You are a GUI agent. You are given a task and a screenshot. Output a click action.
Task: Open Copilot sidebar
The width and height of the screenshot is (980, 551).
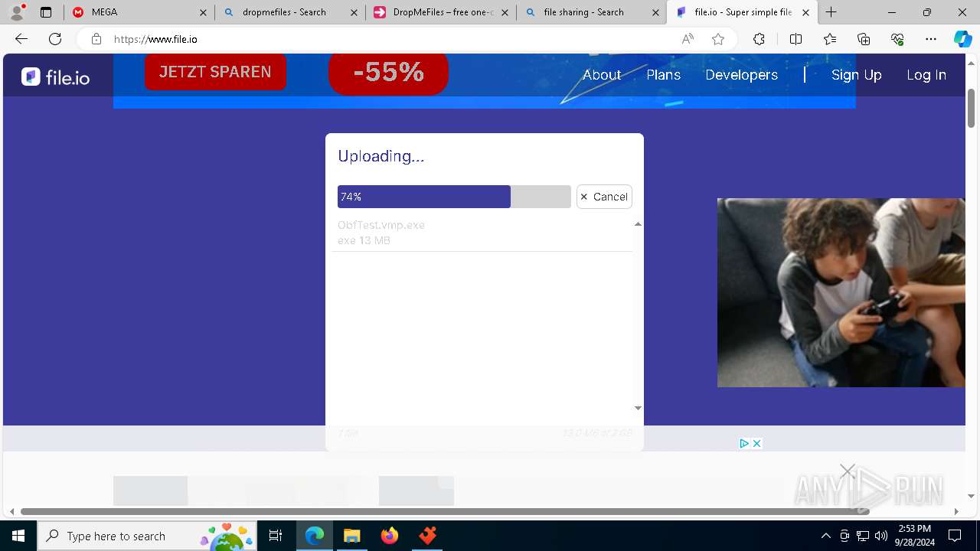(x=963, y=39)
